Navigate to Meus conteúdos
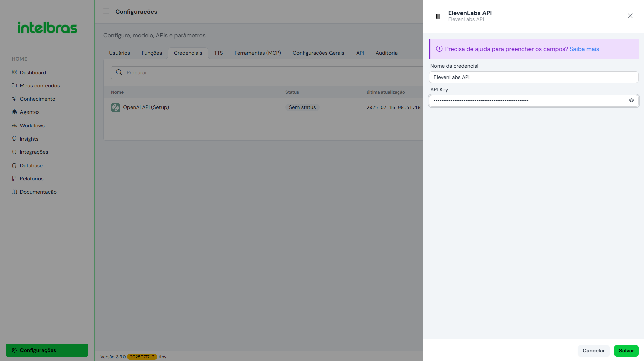The width and height of the screenshot is (644, 361). (40, 85)
